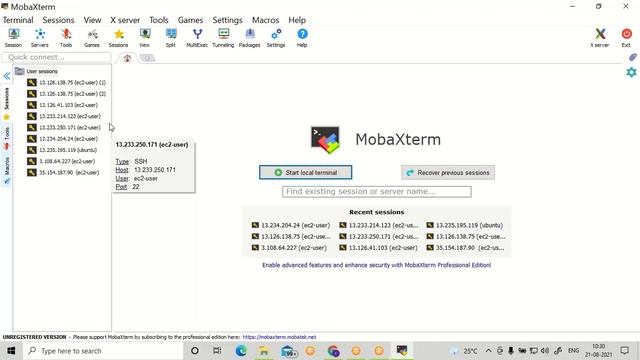The width and height of the screenshot is (640, 360).
Task: Open recent session 13.234.204.24 (ec2-user)
Action: coord(291,225)
